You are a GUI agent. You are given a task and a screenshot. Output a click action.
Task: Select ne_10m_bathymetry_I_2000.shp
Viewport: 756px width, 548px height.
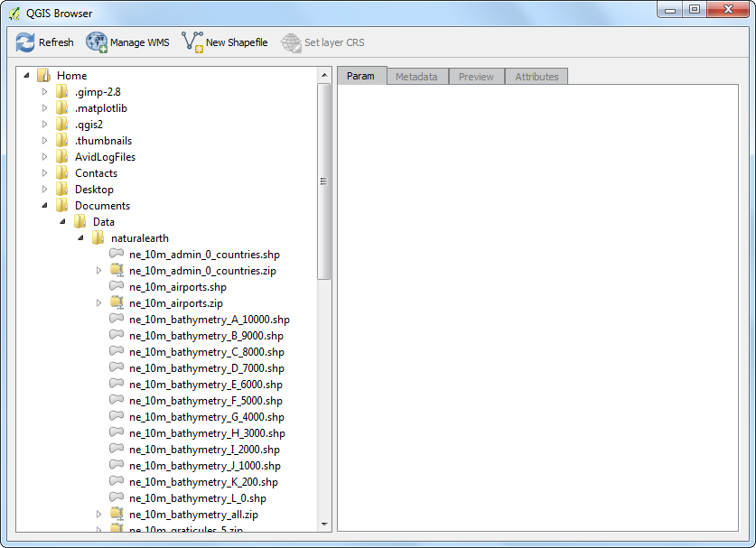point(204,450)
